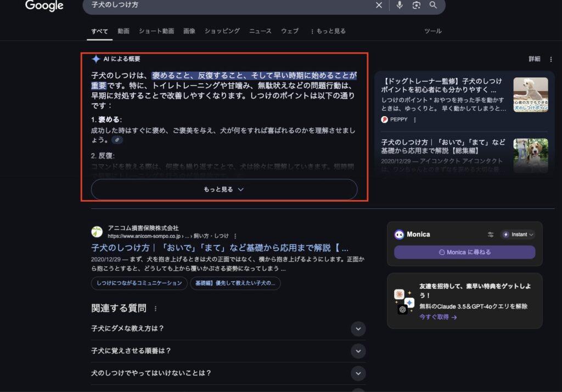Open the three-dot menu beside 関連する質問

(x=155, y=309)
